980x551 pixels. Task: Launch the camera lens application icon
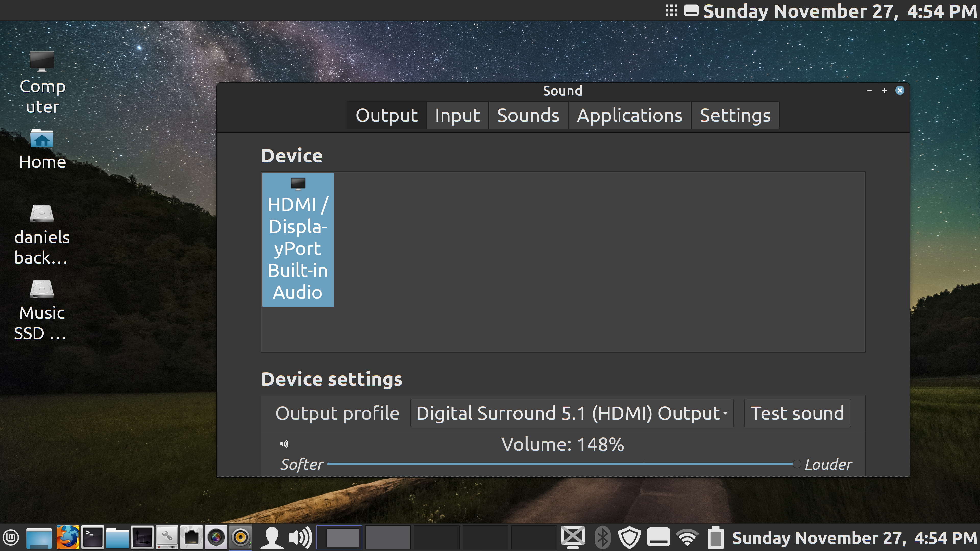(x=216, y=537)
